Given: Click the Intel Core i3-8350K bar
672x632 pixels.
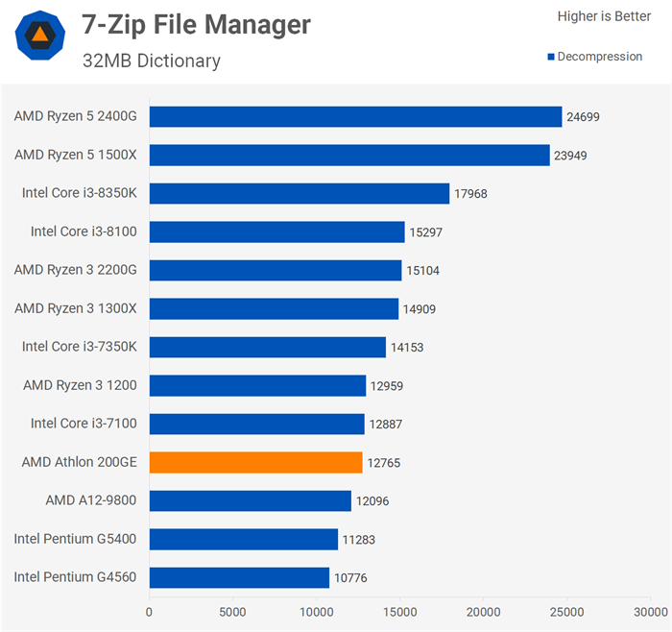Looking at the screenshot, I should point(300,194).
